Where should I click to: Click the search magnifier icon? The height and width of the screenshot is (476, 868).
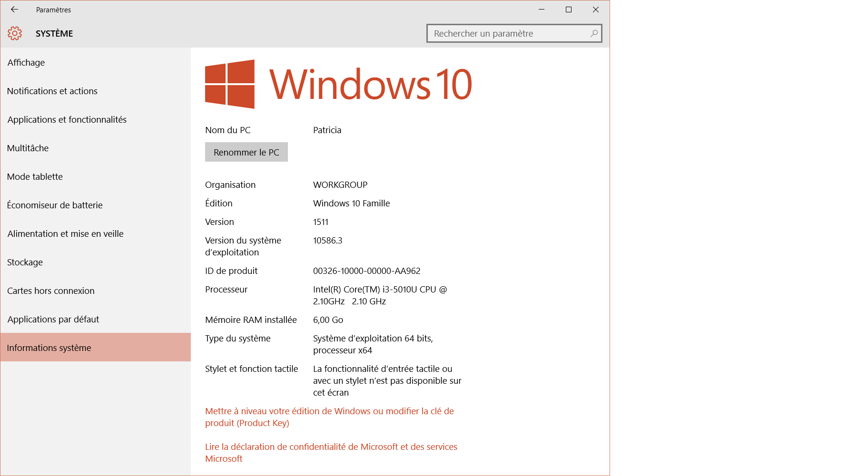(x=594, y=33)
